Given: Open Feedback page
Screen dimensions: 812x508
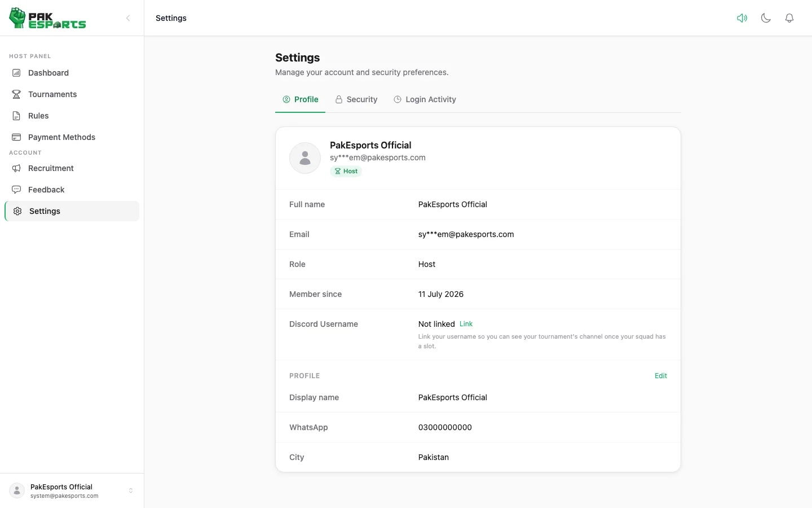Looking at the screenshot, I should [x=72, y=190].
